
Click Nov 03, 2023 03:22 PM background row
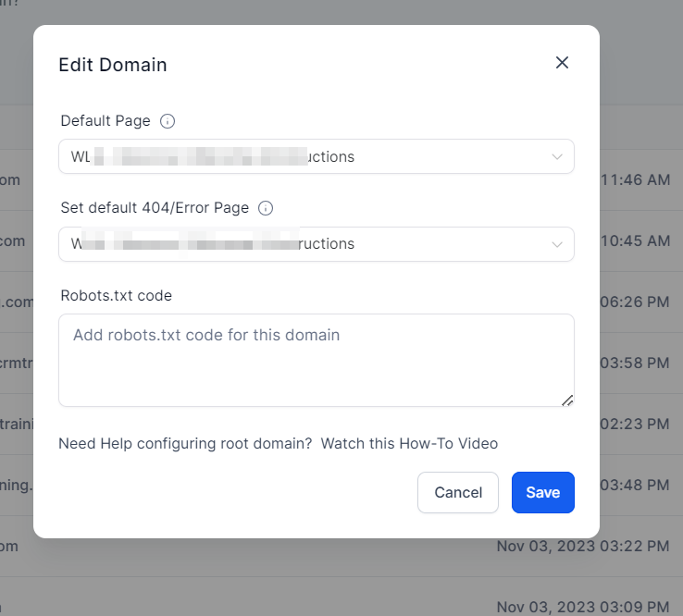point(583,546)
